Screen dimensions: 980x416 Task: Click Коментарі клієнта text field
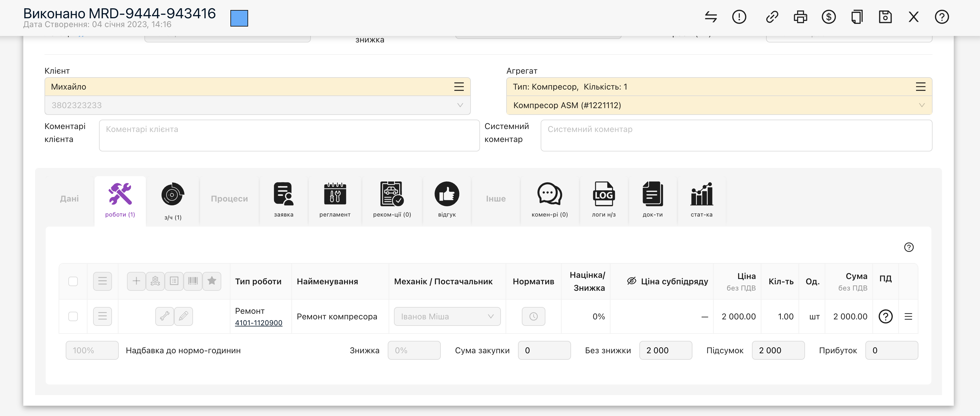pyautogui.click(x=289, y=135)
